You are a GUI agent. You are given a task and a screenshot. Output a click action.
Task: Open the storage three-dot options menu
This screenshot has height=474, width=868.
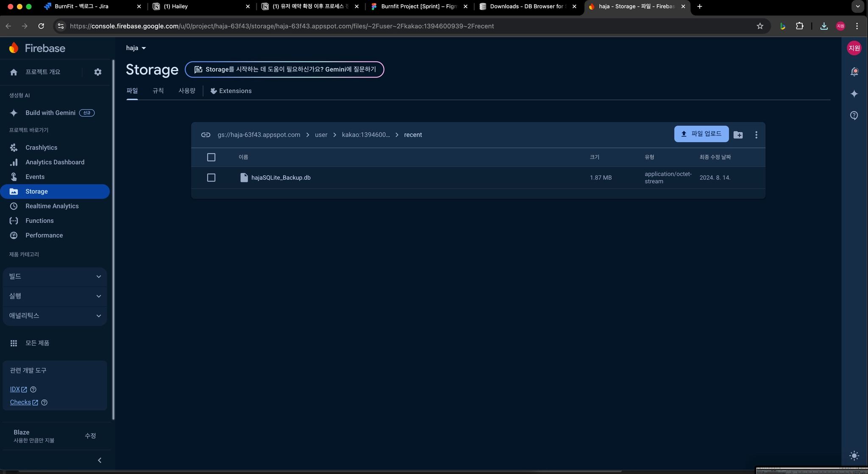point(756,135)
